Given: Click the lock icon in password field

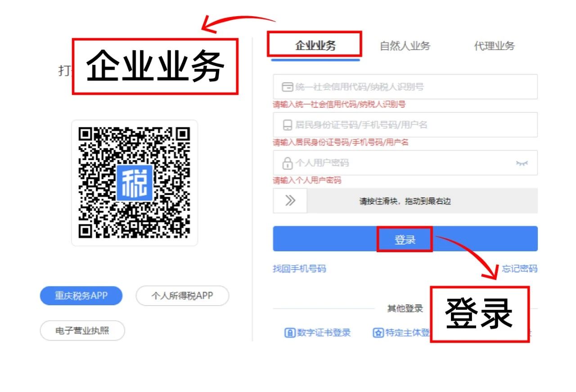Looking at the screenshot, I should coord(287,163).
